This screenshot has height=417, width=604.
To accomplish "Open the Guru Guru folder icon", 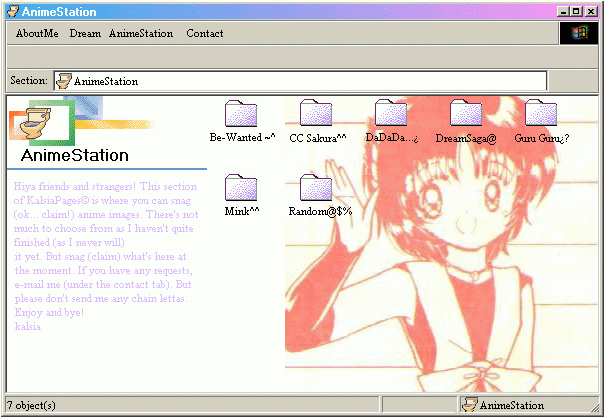I will point(541,114).
